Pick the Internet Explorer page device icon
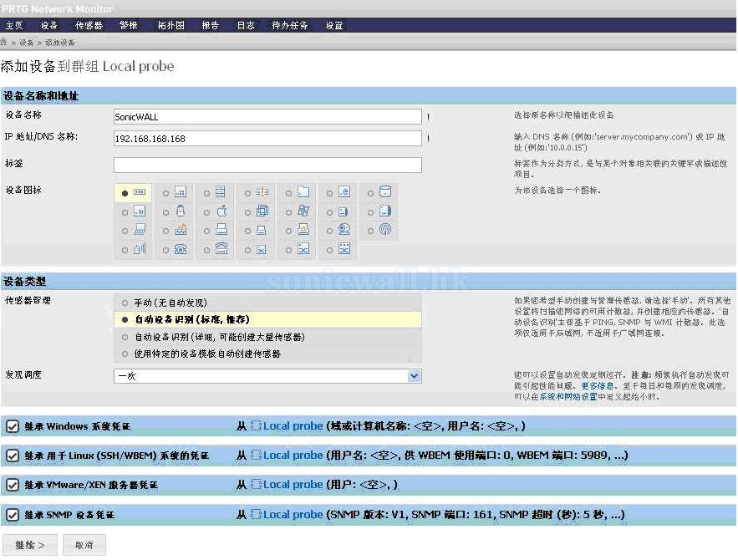 [x=344, y=192]
